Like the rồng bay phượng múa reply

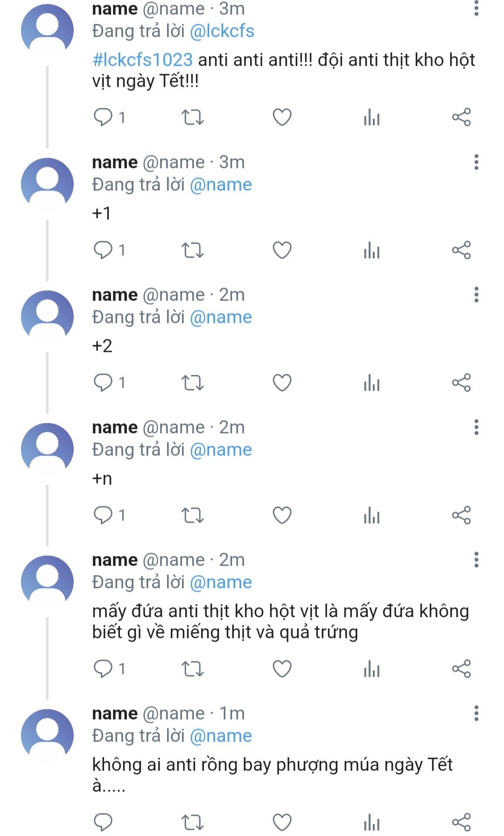282,822
